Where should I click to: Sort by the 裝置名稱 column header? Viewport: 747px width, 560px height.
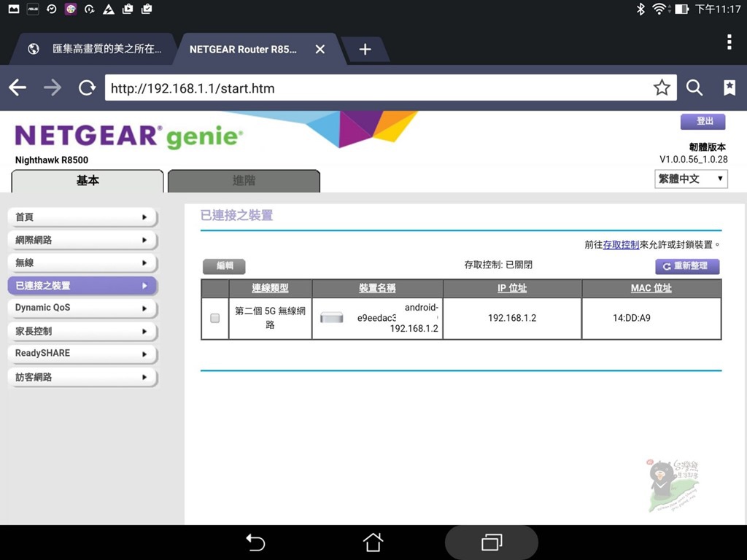(x=377, y=288)
